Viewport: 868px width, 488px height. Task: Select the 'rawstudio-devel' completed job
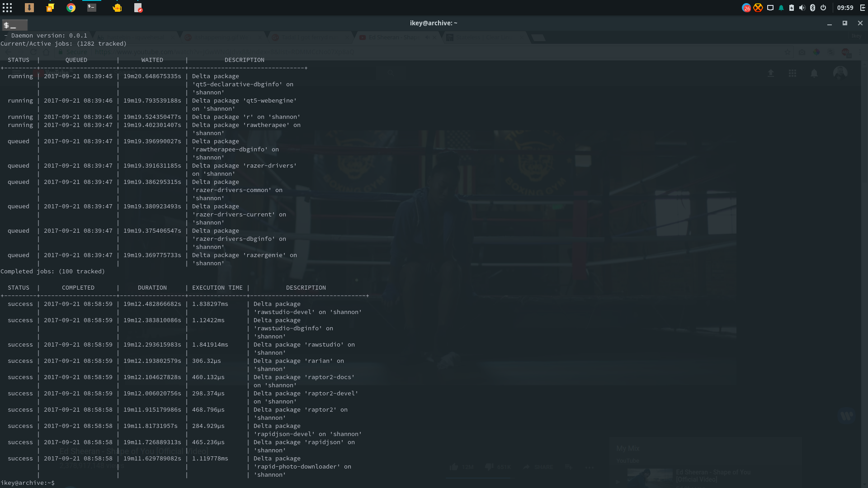(x=307, y=308)
